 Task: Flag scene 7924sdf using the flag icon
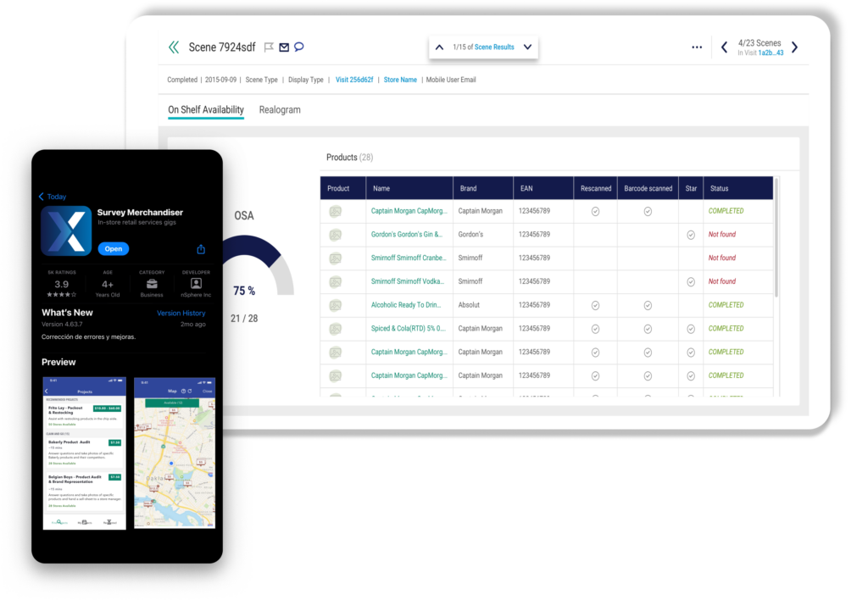click(x=269, y=47)
